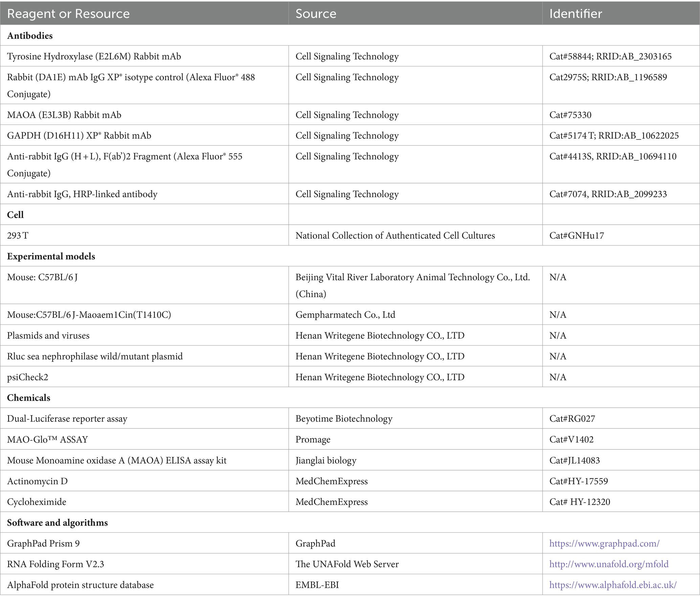Screen dimensions: 700x601
Task: Select the 'Cat#HY-17559' identifier
Action: point(578,481)
